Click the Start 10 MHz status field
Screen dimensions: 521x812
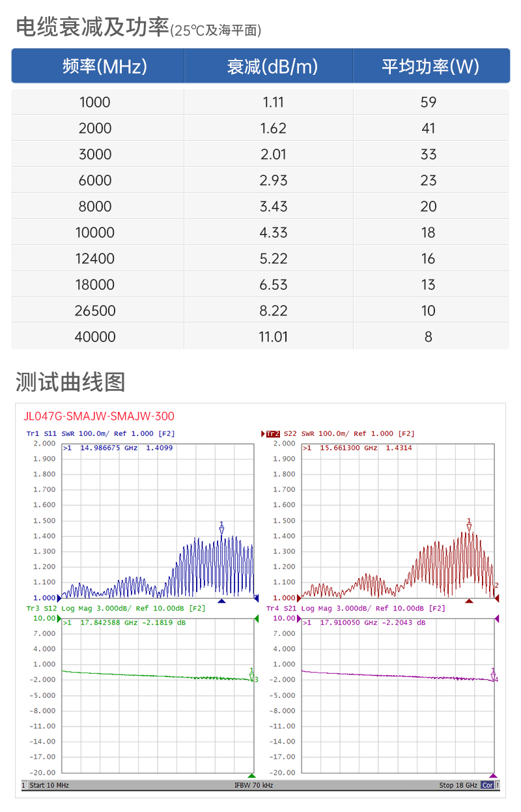pos(49,785)
